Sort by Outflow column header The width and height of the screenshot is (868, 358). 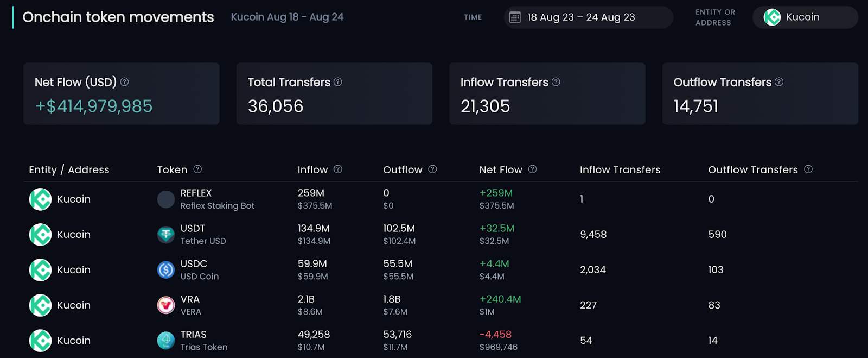click(x=403, y=170)
